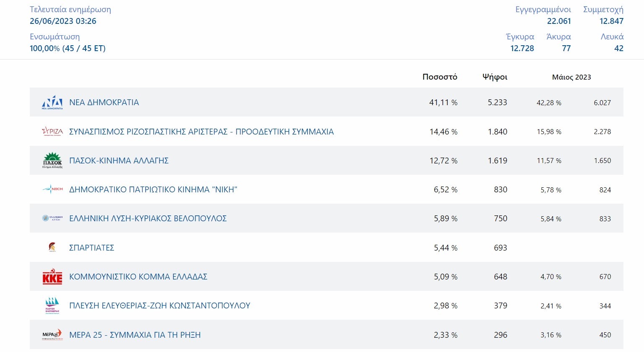Open ΚΟΜΜΟΥΝΙΣΤΙΚΟ ΚΟΜΜΑ ΕΛΛΑΔΑΣ link
The width and height of the screenshot is (644, 352).
click(x=138, y=277)
